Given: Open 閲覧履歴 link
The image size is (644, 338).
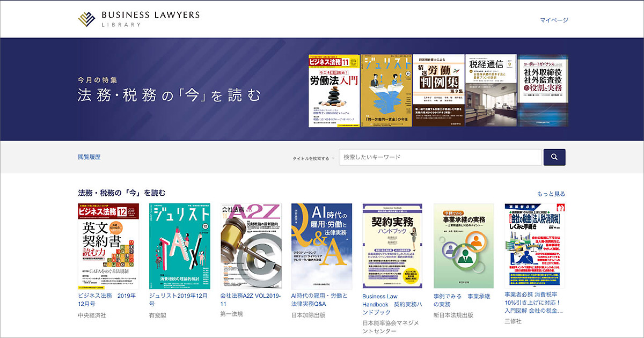Looking at the screenshot, I should coord(89,157).
